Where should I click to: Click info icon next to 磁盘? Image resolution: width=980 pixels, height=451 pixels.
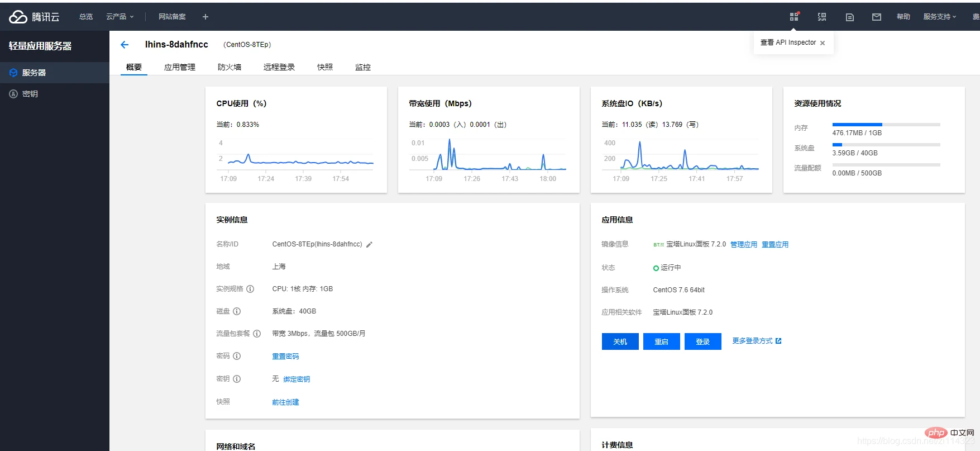pyautogui.click(x=237, y=311)
